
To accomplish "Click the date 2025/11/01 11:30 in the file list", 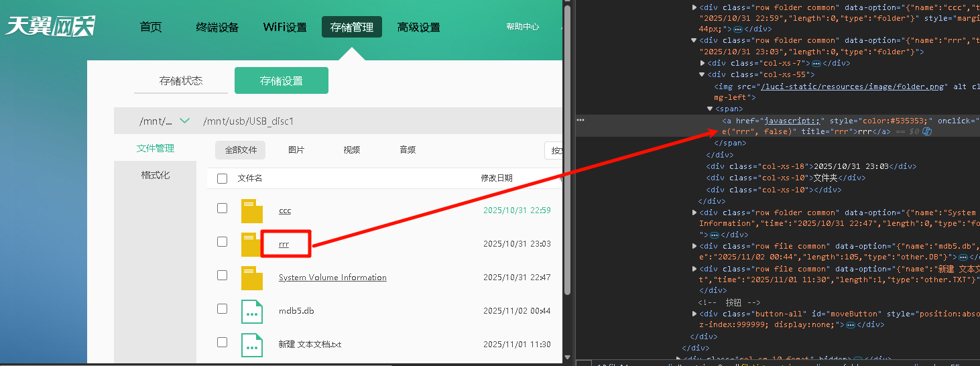I will tap(517, 345).
